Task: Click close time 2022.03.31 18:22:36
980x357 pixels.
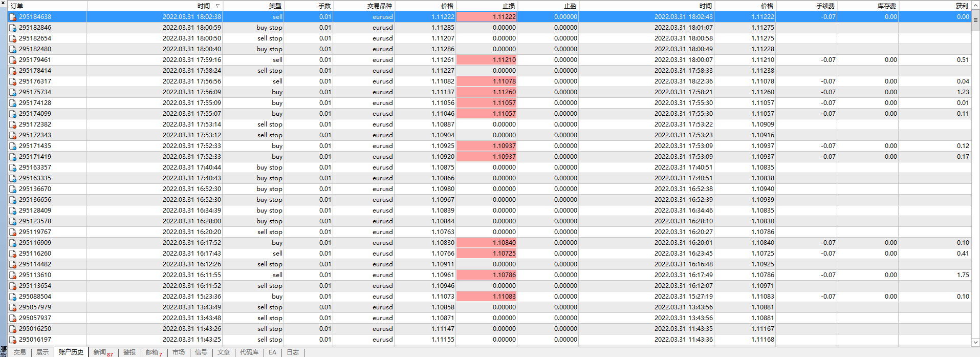Action: [x=684, y=81]
